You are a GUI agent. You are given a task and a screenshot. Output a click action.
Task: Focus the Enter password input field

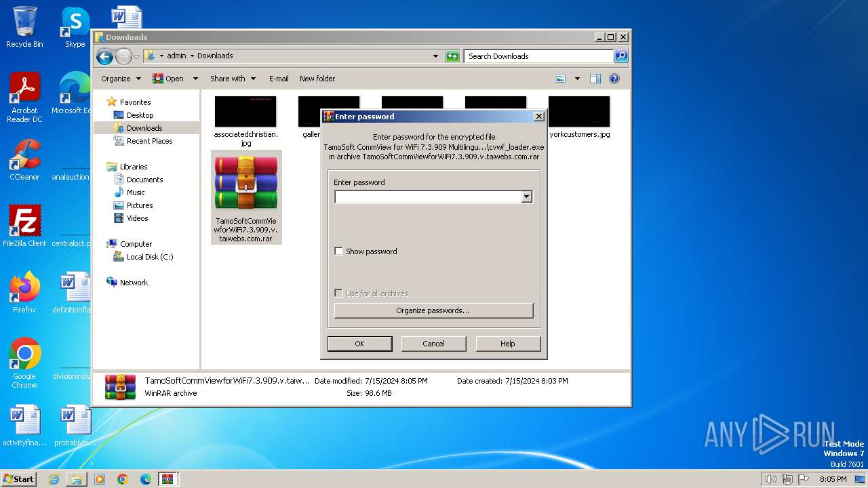(428, 197)
